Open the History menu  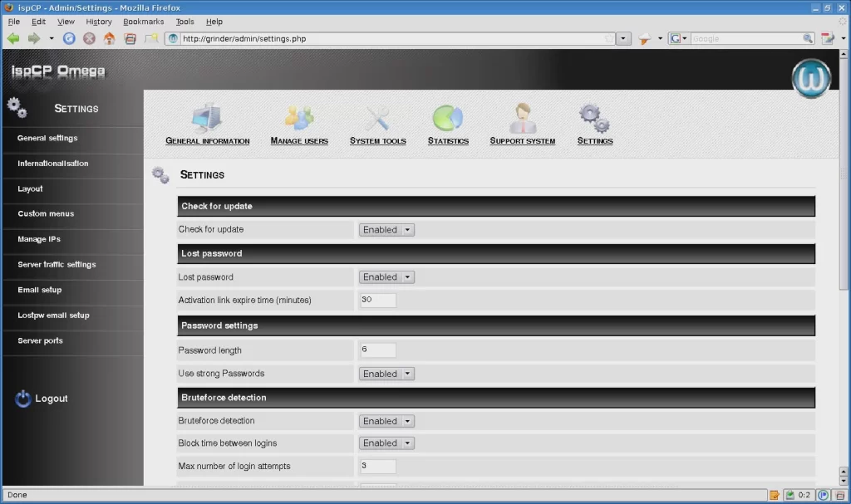pos(99,22)
